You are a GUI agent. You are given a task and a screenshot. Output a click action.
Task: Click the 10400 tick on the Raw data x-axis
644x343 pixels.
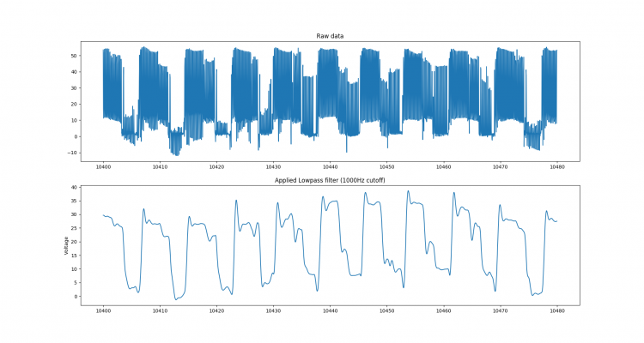pos(103,167)
